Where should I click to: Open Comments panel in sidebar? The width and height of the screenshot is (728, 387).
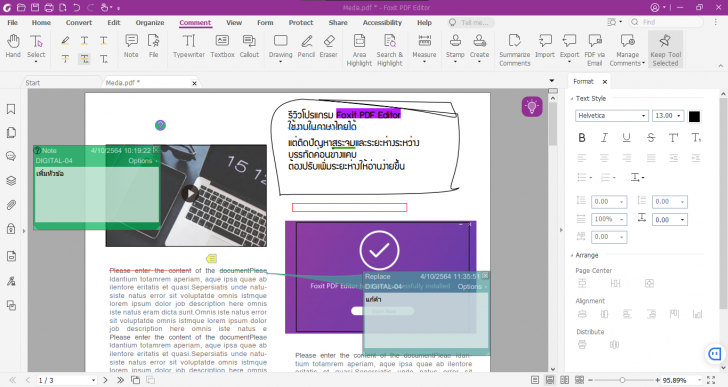11,156
